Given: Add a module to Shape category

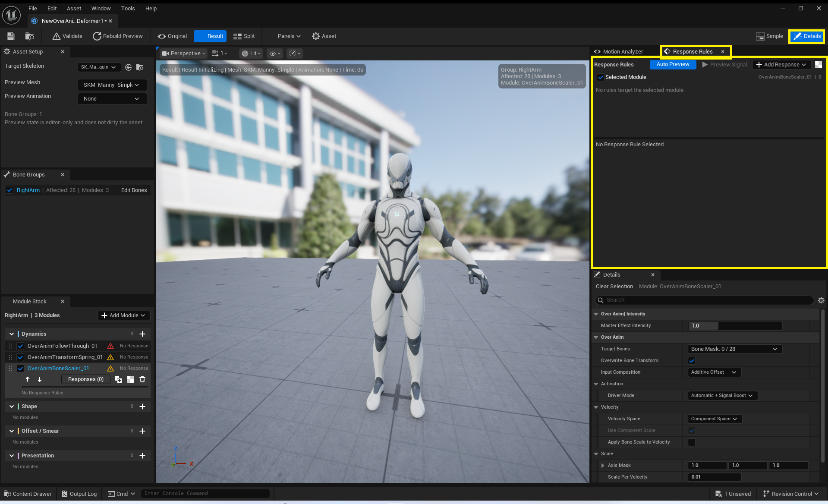Looking at the screenshot, I should [x=142, y=406].
